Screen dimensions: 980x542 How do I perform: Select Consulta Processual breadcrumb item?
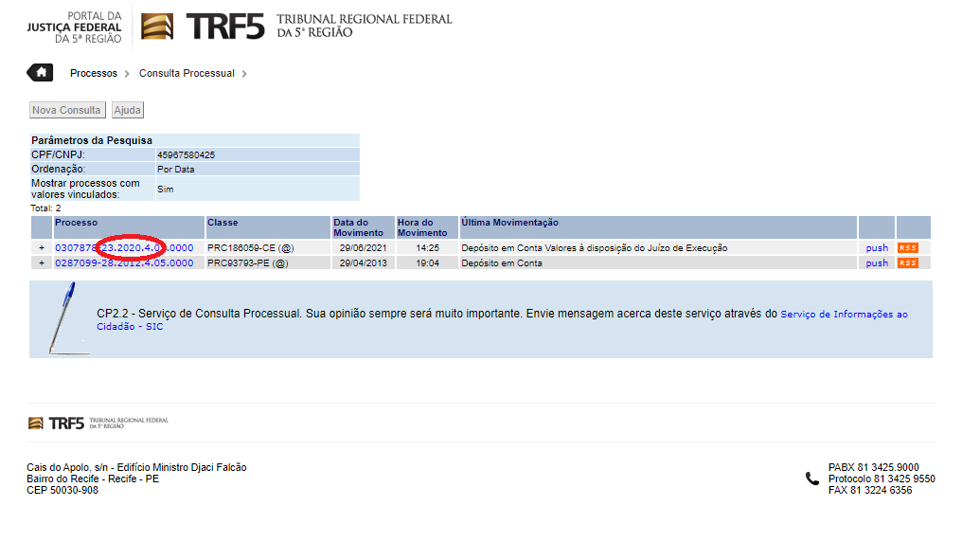[187, 74]
